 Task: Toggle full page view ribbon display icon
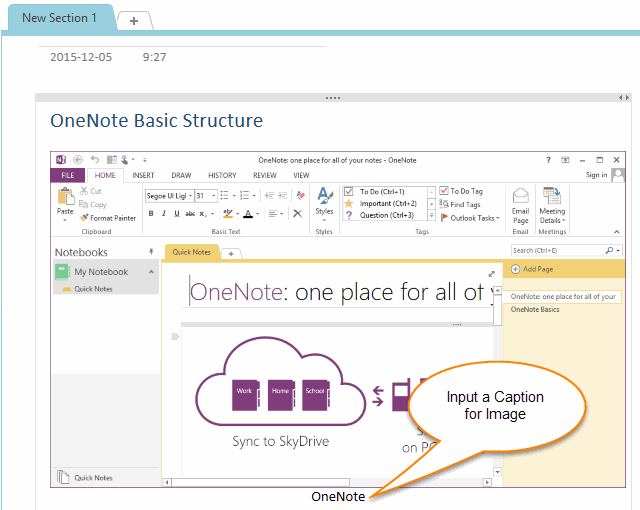click(565, 160)
